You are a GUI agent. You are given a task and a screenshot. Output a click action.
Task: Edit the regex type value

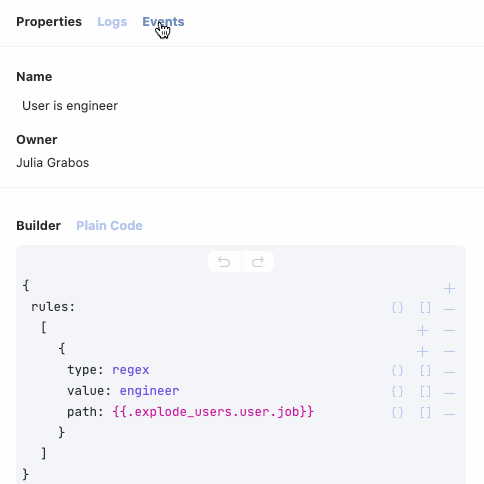[131, 370]
